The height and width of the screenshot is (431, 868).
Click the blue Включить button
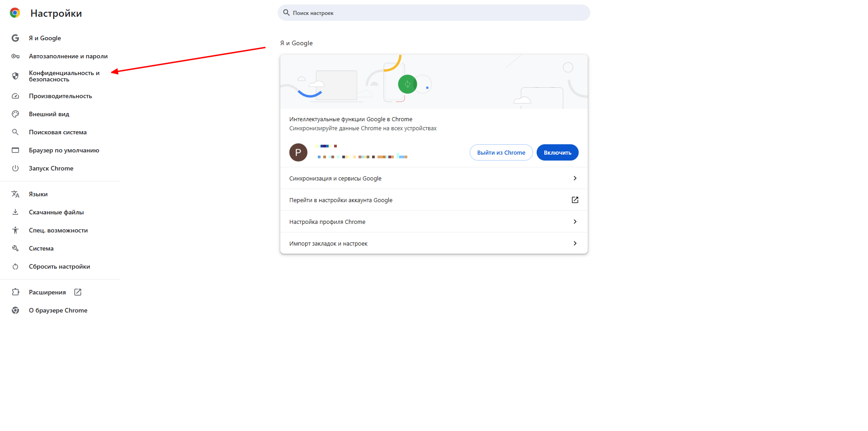click(557, 152)
